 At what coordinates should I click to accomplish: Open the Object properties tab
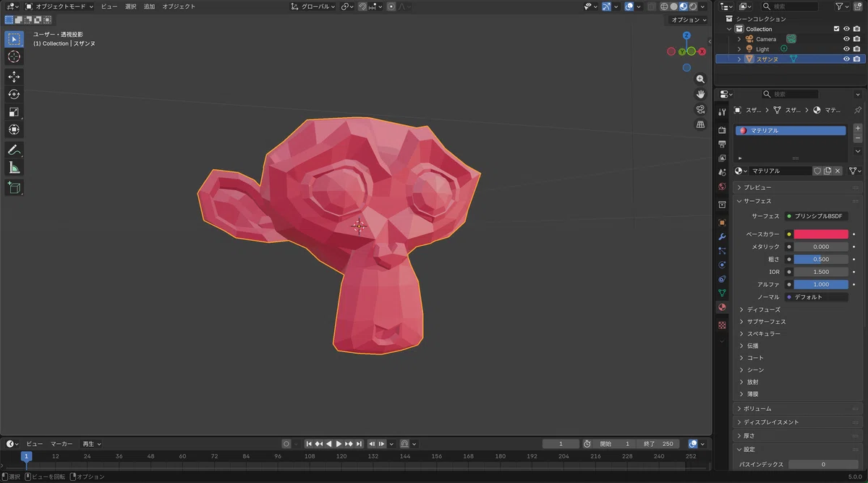[x=722, y=223]
